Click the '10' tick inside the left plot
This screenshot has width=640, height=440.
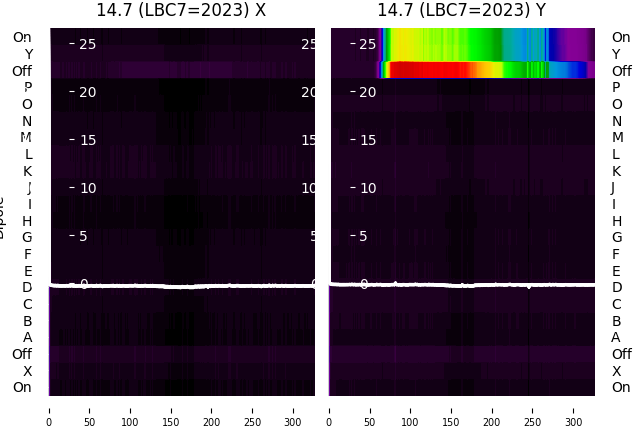(88, 188)
